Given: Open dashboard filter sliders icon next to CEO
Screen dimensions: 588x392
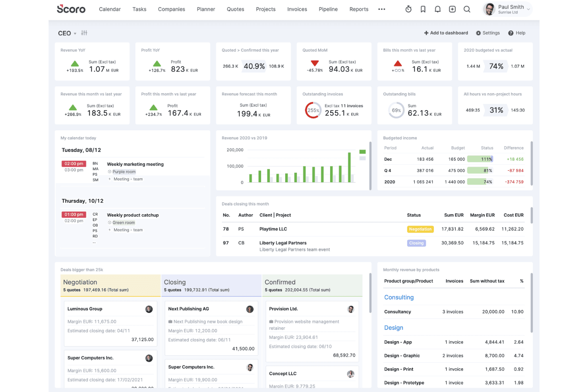Looking at the screenshot, I should coord(84,33).
